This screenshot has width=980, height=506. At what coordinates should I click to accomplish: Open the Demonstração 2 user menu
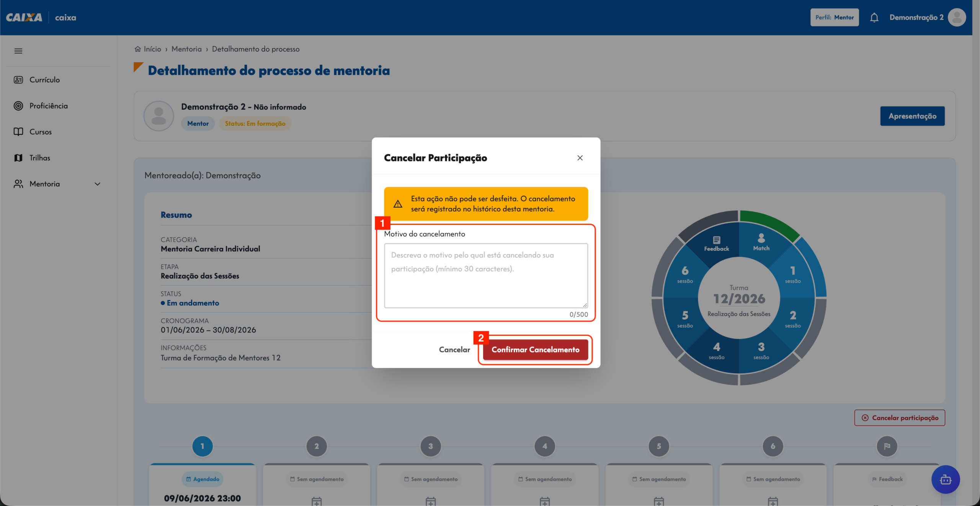(x=916, y=18)
